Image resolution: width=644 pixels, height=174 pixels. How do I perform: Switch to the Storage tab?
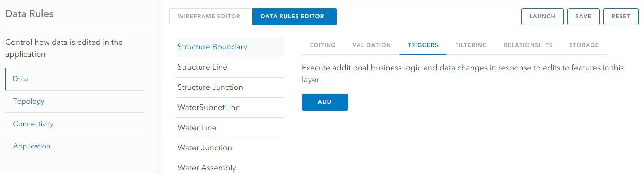pyautogui.click(x=584, y=45)
